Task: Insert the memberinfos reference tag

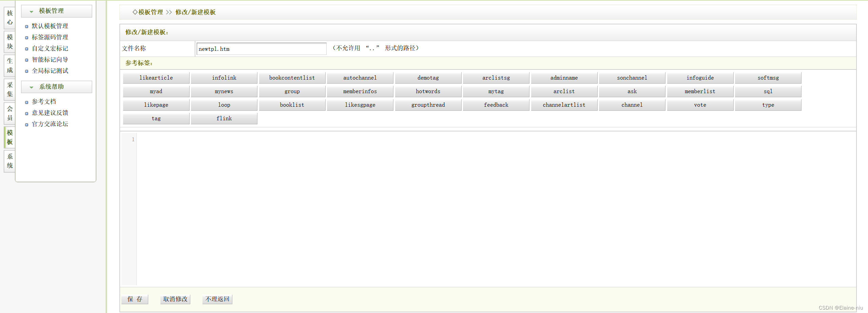Action: (360, 91)
